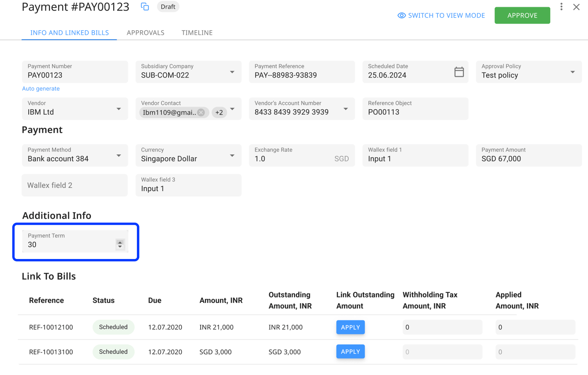The height and width of the screenshot is (375, 588).
Task: Click the Outstanding Amount, INR column header
Action: 290,301
